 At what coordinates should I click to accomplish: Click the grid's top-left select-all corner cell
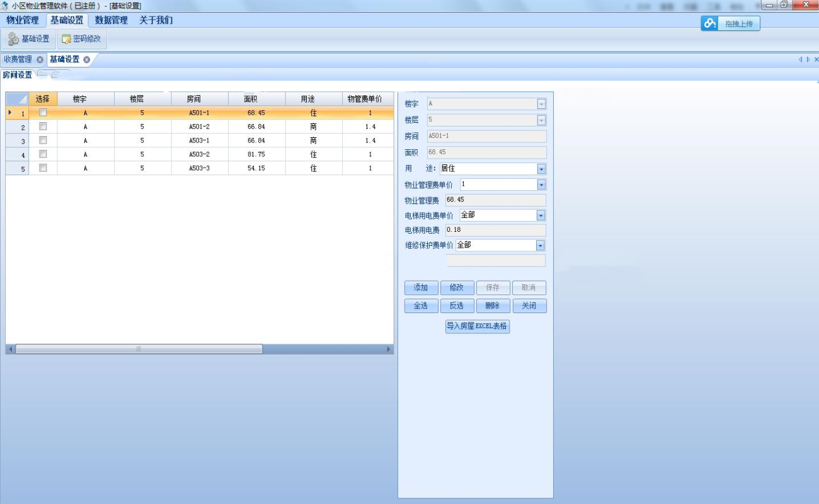click(x=17, y=99)
